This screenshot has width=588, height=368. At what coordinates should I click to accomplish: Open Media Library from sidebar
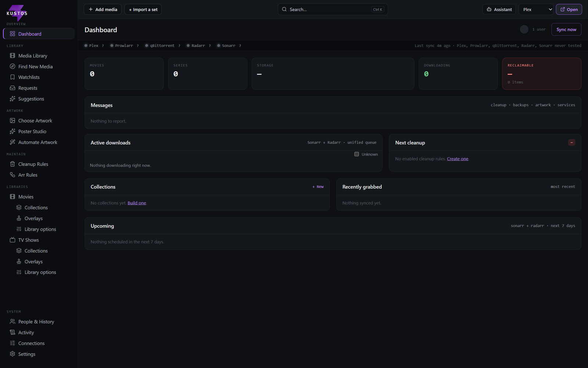point(39,56)
